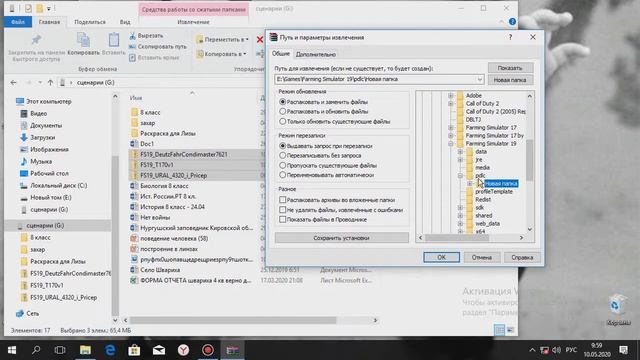Open Windows Start menu

pyautogui.click(x=12, y=350)
